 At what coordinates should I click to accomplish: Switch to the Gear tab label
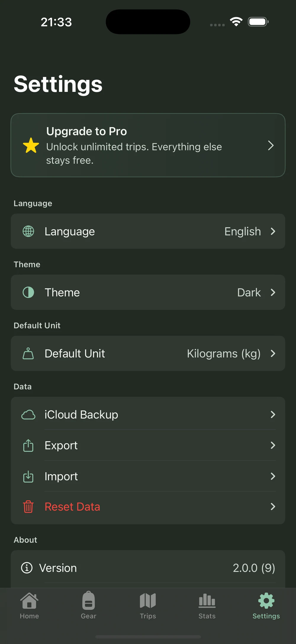(x=89, y=616)
